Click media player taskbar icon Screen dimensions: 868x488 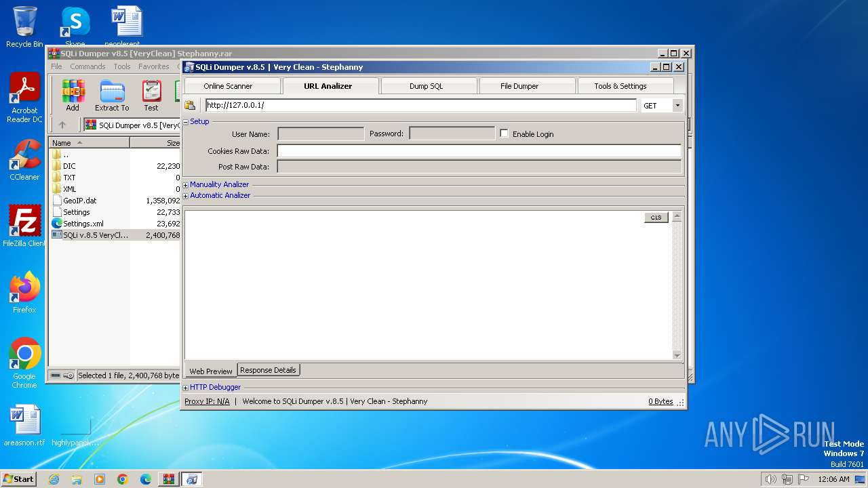point(100,479)
